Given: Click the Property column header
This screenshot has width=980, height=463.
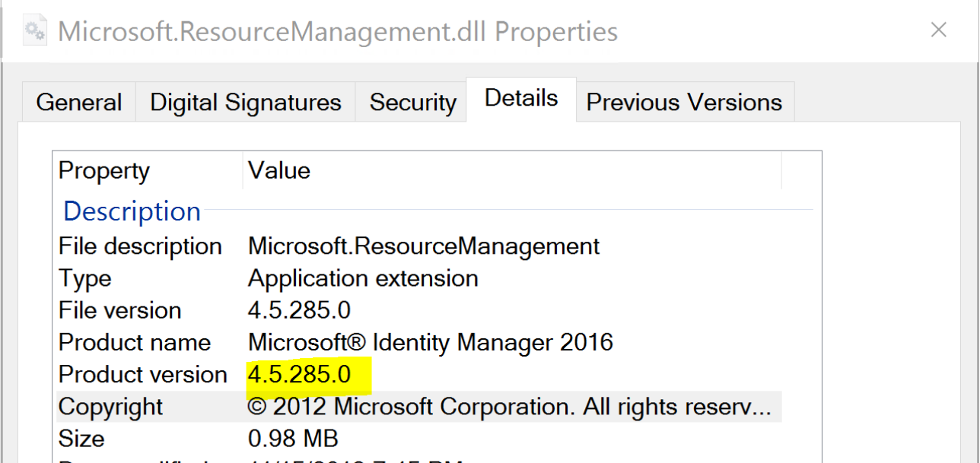Looking at the screenshot, I should pos(104,170).
